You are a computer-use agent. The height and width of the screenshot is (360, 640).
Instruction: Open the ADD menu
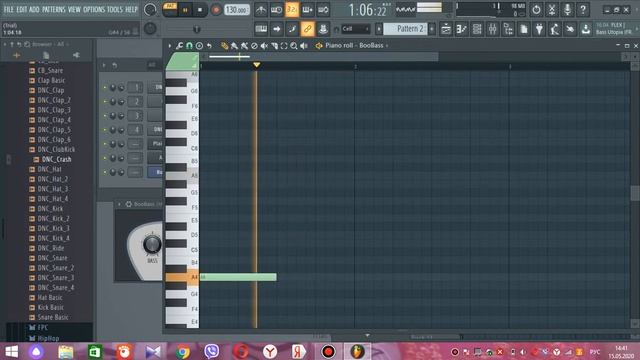[x=34, y=9]
